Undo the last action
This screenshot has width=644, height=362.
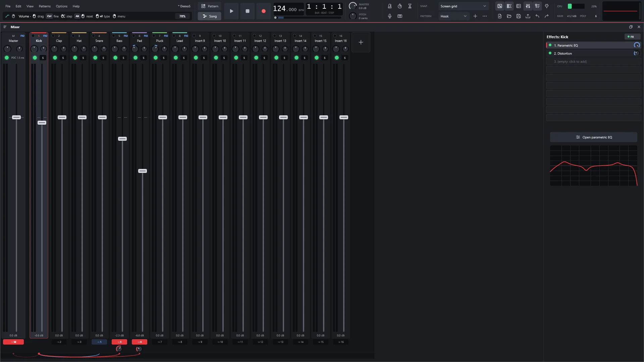pos(537,16)
